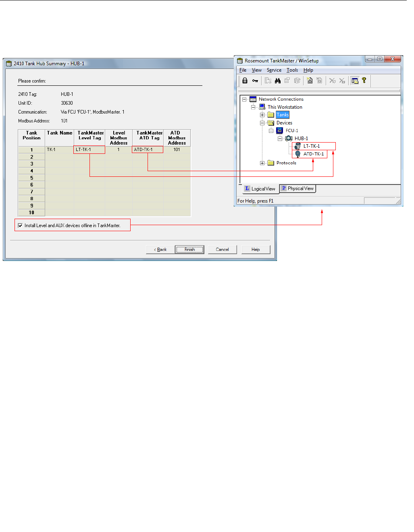Click the FCU-1 device icon
The width and height of the screenshot is (414, 532).
(x=279, y=130)
